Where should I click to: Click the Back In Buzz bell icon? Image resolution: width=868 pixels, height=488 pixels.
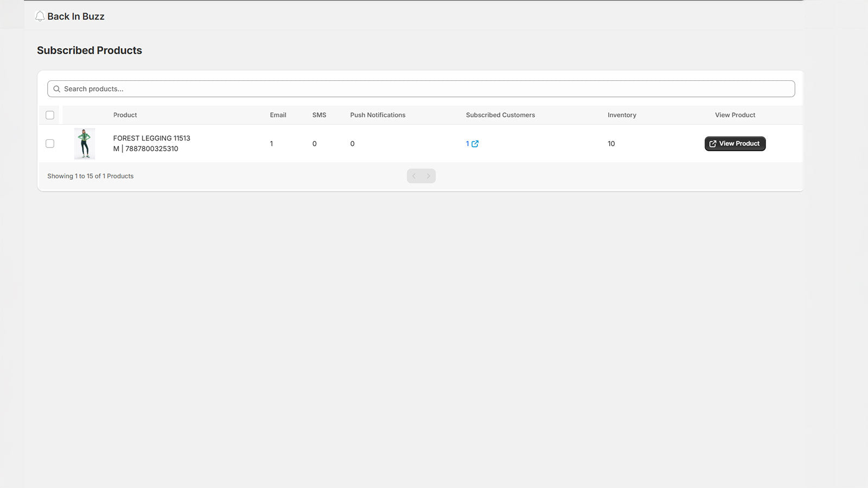coord(40,16)
